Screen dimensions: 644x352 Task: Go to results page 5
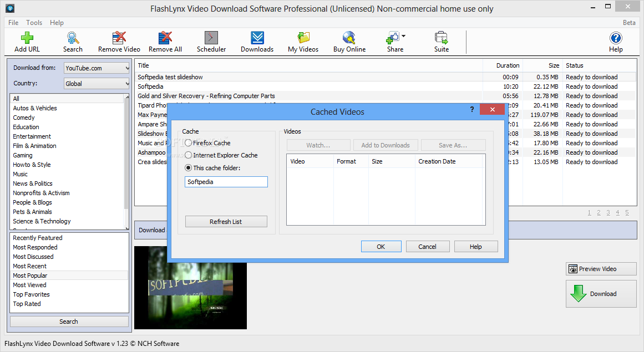tap(627, 212)
